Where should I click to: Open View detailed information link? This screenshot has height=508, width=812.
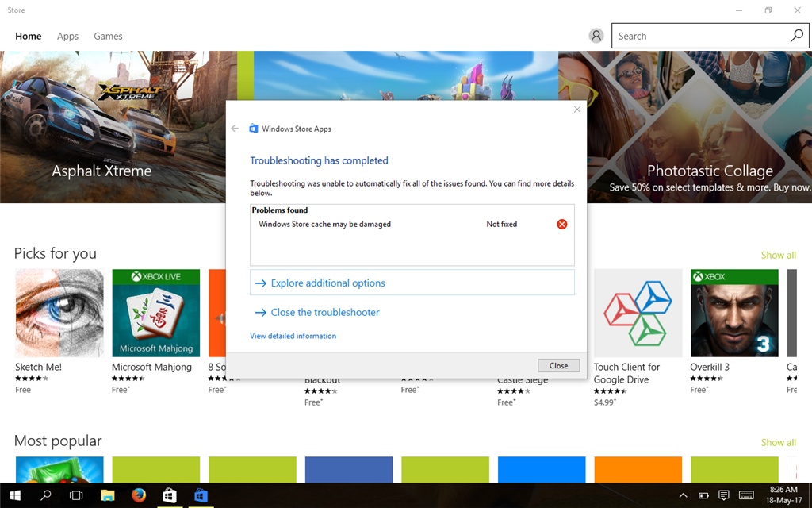[293, 336]
